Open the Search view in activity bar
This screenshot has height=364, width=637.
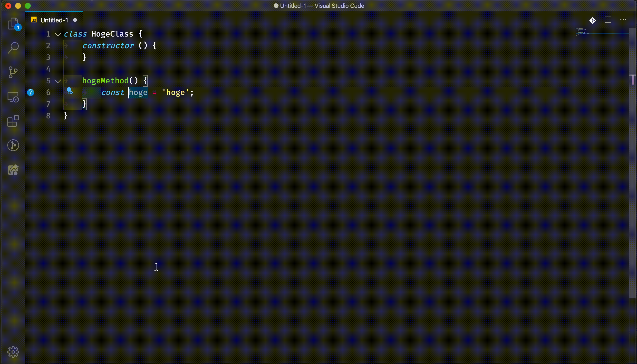pyautogui.click(x=13, y=48)
